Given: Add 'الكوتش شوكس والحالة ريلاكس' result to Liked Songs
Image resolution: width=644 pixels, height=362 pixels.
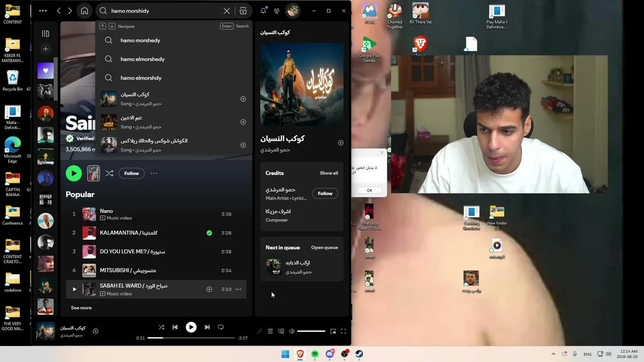Looking at the screenshot, I should point(243,145).
